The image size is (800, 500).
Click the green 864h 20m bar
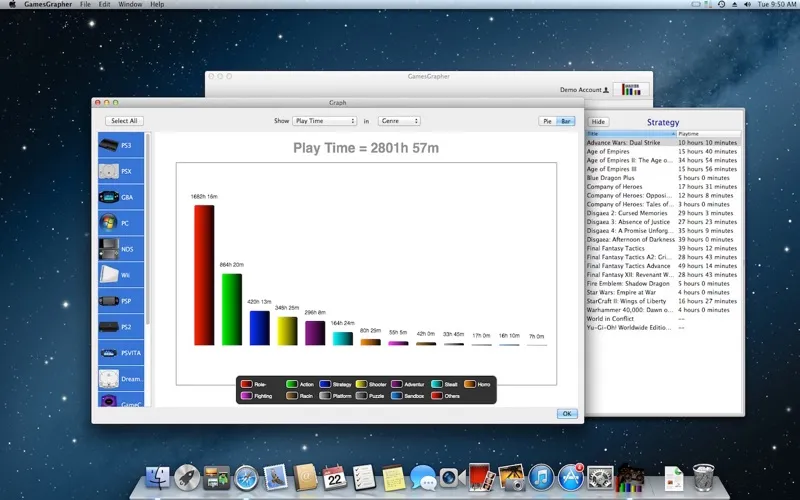232,310
